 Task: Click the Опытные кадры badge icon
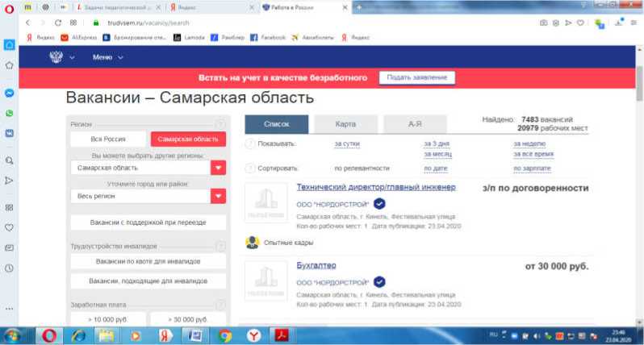pos(252,243)
